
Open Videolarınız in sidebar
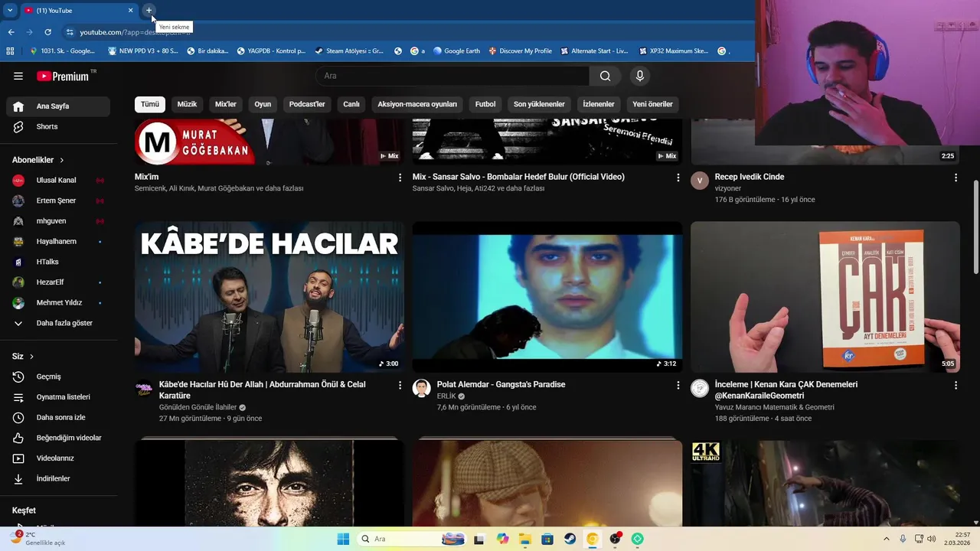click(x=58, y=458)
